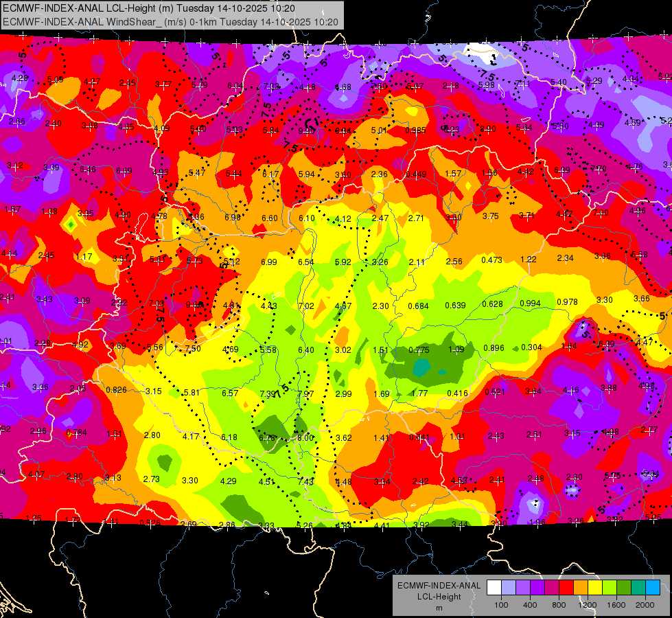
Task: Click the LCL-Height header line at top
Action: click(149, 8)
